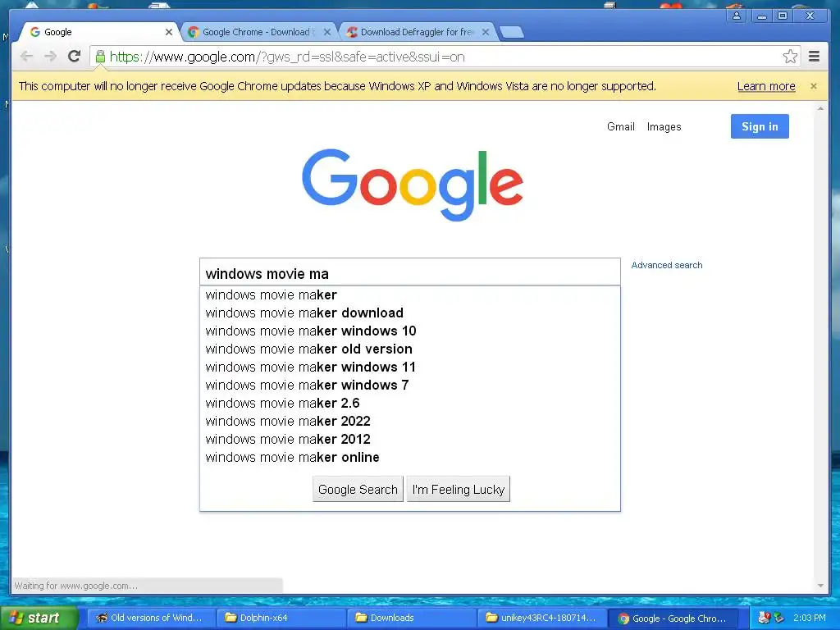
Task: Bookmark this page with the star icon
Action: click(790, 57)
